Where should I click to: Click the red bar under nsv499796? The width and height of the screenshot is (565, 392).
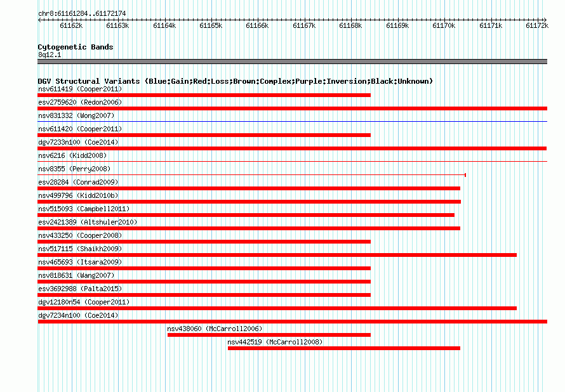click(249, 202)
